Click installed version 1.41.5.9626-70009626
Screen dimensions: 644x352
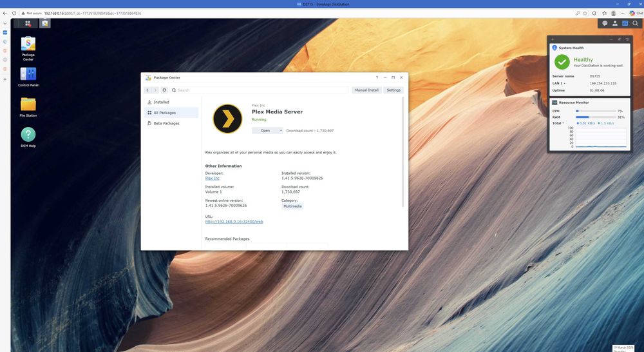click(x=302, y=178)
